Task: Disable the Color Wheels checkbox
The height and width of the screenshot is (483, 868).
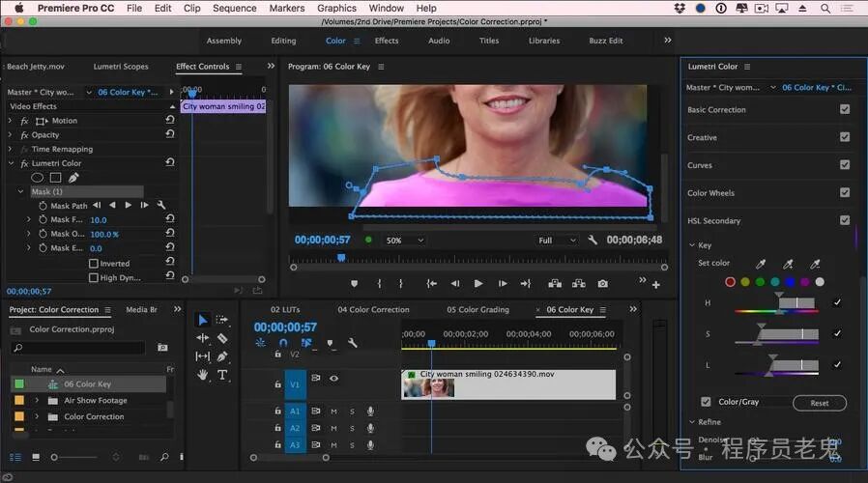Action: click(845, 192)
